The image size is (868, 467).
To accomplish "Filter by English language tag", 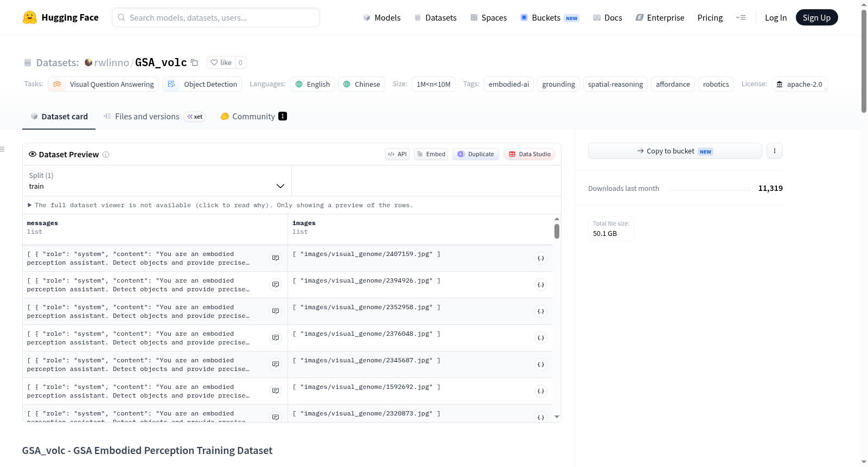I will click(x=312, y=84).
